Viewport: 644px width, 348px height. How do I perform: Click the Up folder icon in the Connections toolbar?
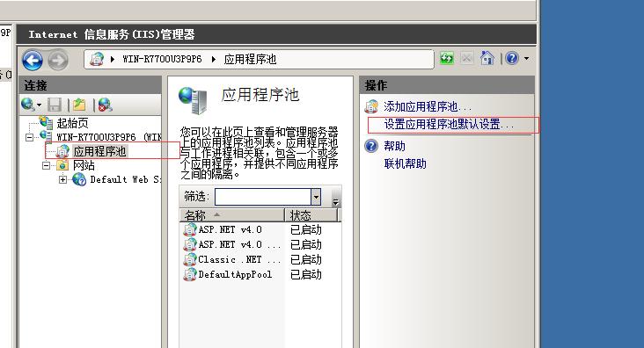[79, 105]
